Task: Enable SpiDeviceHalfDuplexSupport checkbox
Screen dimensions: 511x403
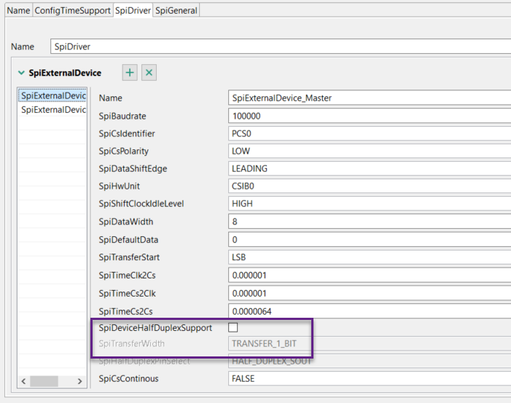Action: [x=233, y=327]
